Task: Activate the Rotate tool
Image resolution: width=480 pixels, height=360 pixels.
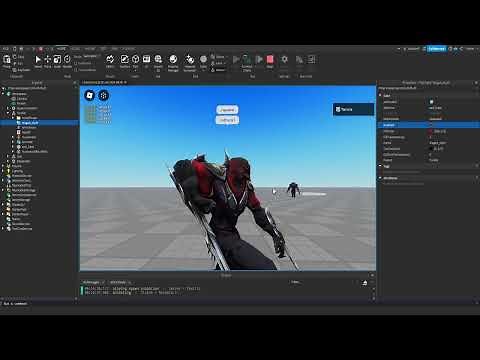Action: click(x=67, y=59)
